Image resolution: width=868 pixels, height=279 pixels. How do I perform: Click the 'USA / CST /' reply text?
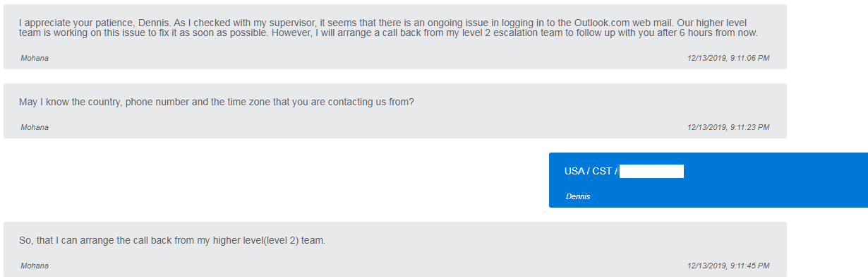click(x=591, y=171)
